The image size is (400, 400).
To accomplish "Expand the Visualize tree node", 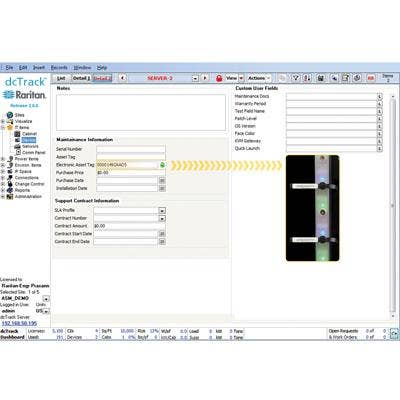I will pos(3,121).
